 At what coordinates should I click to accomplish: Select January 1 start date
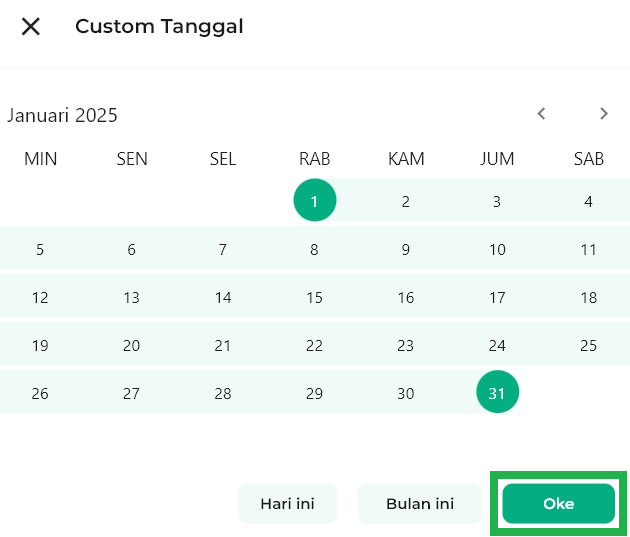click(x=315, y=202)
